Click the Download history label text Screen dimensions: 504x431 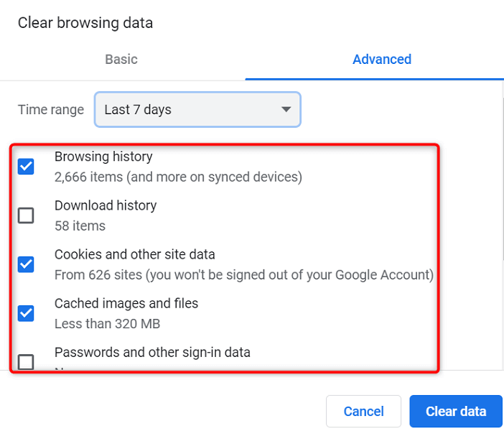106,205
